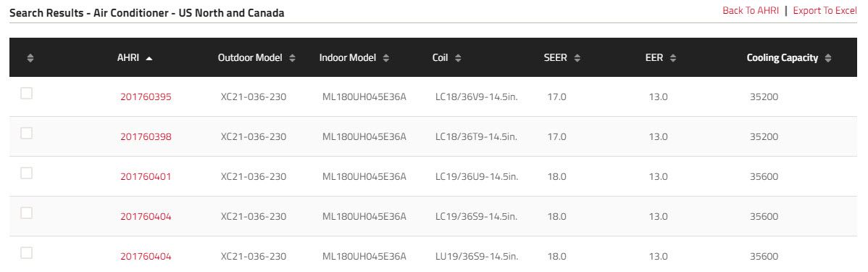Check the box for AHRI 201760395 row
This screenshot has height=272, width=868.
[x=27, y=94]
